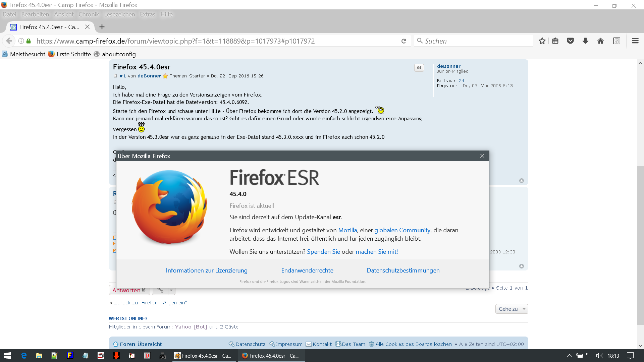This screenshot has height=362, width=644.
Task: Open the Extras menu
Action: 147,14
